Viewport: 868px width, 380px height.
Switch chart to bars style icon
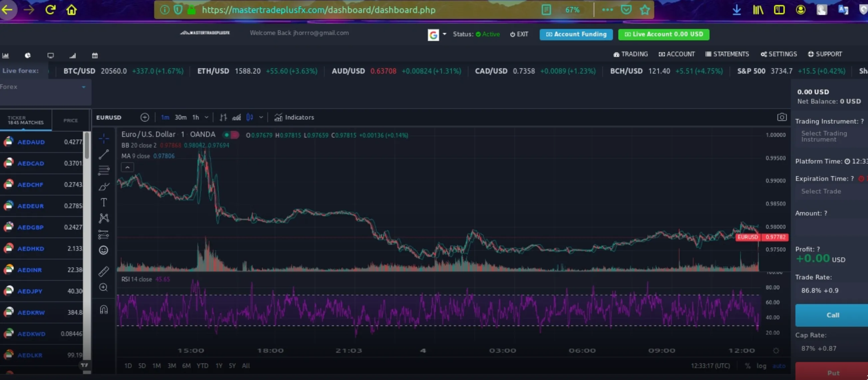tap(223, 117)
